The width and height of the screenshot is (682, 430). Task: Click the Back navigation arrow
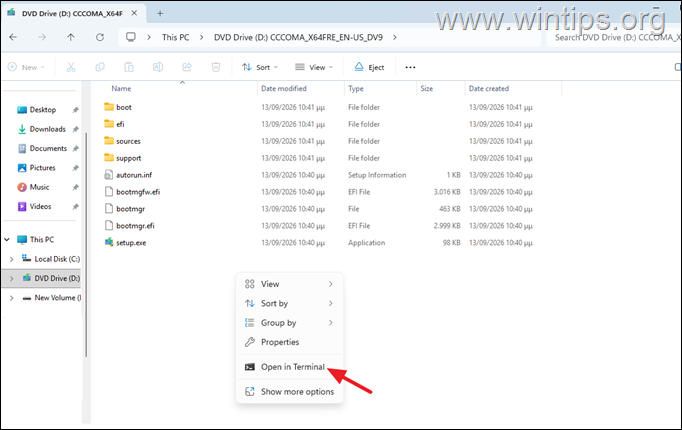pos(13,37)
